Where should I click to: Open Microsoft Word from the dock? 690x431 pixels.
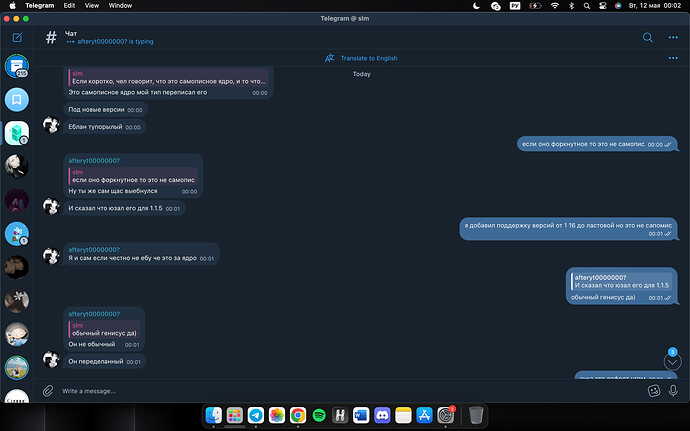pos(361,415)
